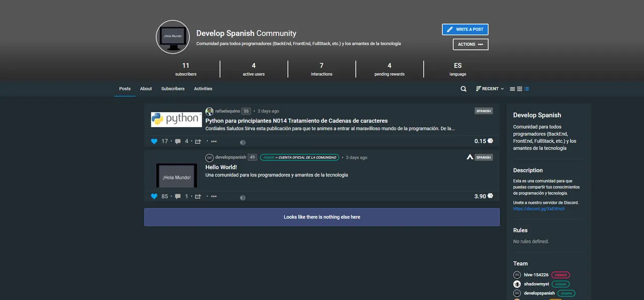Click the ADMIN badge beside shadowmyst
The image size is (644, 300).
tap(560, 284)
